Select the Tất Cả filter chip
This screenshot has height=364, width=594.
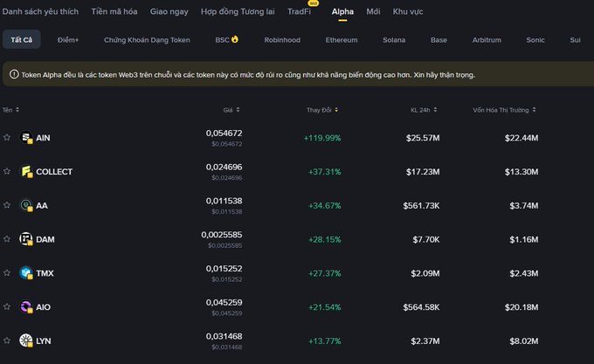pos(22,40)
